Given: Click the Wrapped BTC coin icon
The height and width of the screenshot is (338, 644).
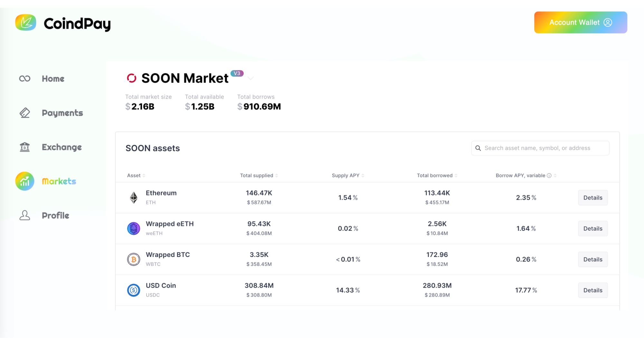Looking at the screenshot, I should (134, 259).
